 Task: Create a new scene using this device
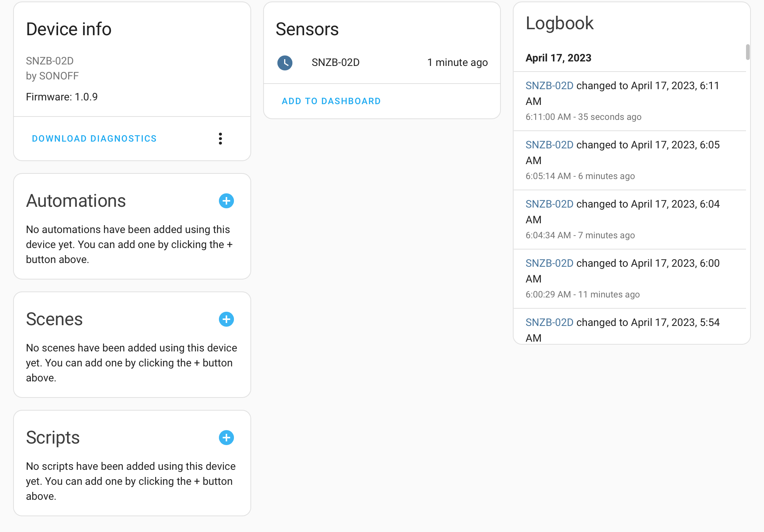(x=226, y=319)
